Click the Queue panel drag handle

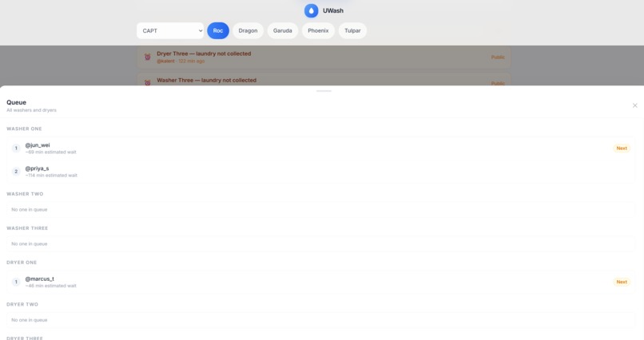tap(324, 91)
